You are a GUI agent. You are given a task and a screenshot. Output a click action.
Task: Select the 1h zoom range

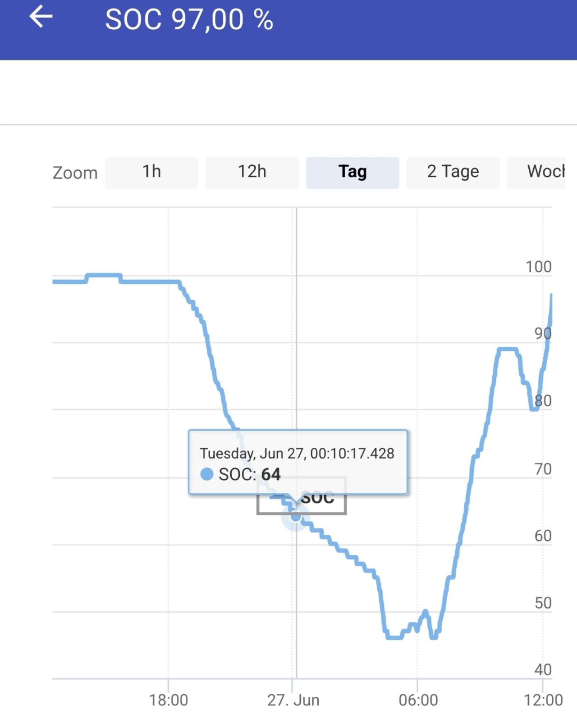[151, 173]
